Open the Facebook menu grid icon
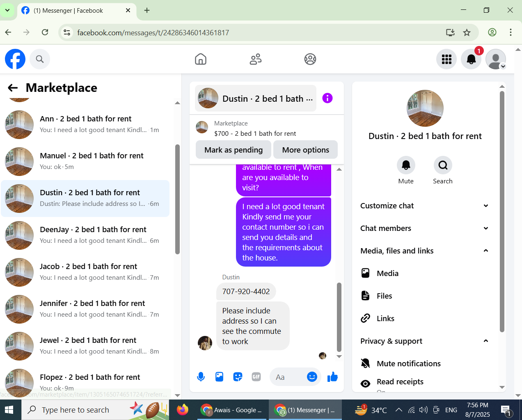Image resolution: width=522 pixels, height=420 pixels. [x=446, y=59]
